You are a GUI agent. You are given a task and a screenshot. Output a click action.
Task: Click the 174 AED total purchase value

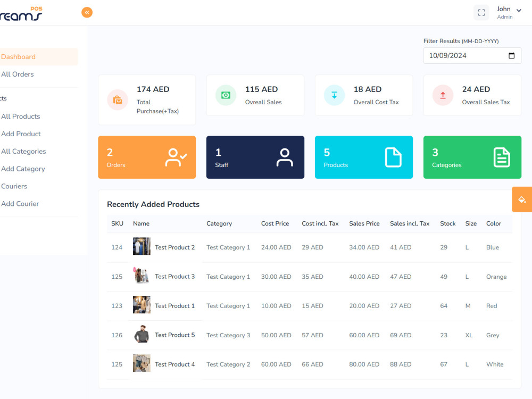pyautogui.click(x=153, y=89)
